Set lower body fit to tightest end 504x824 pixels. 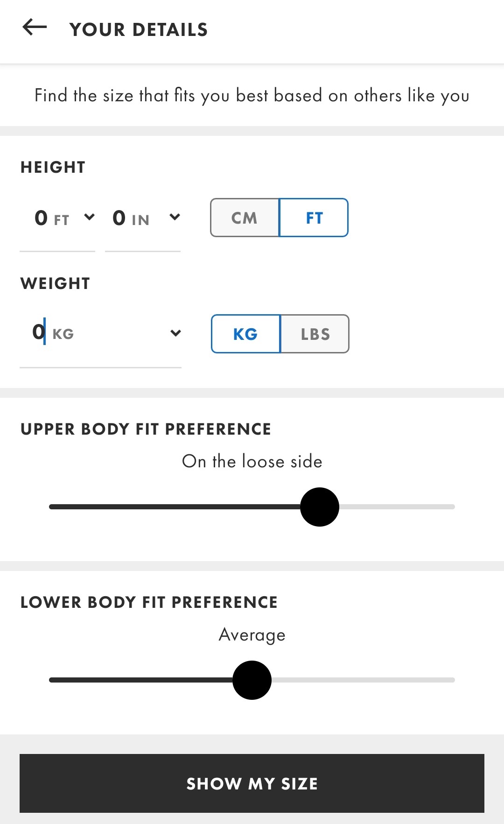click(x=51, y=680)
